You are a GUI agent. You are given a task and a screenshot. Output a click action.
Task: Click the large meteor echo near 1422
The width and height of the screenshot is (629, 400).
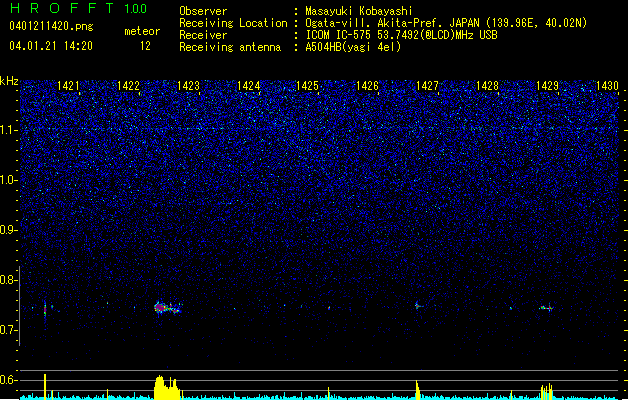(166, 308)
